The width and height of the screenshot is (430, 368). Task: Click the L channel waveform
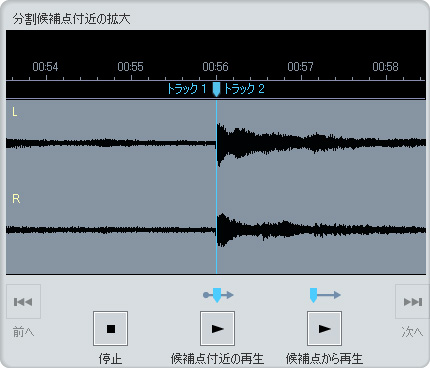pos(216,144)
